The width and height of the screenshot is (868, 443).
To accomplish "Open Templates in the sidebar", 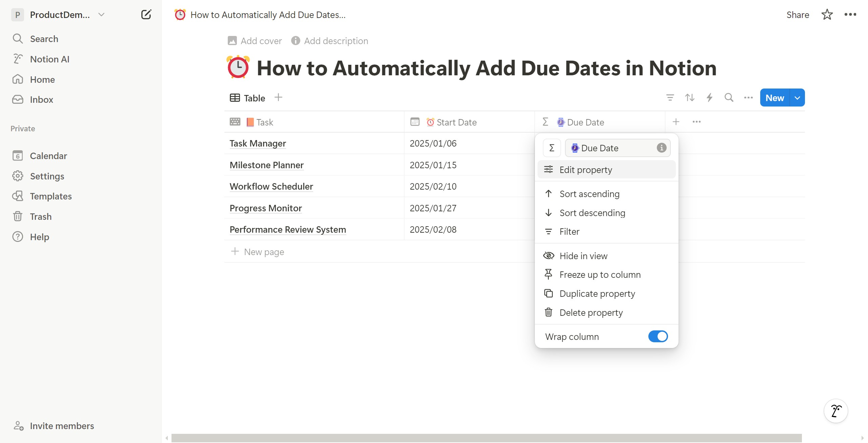I will 51,196.
